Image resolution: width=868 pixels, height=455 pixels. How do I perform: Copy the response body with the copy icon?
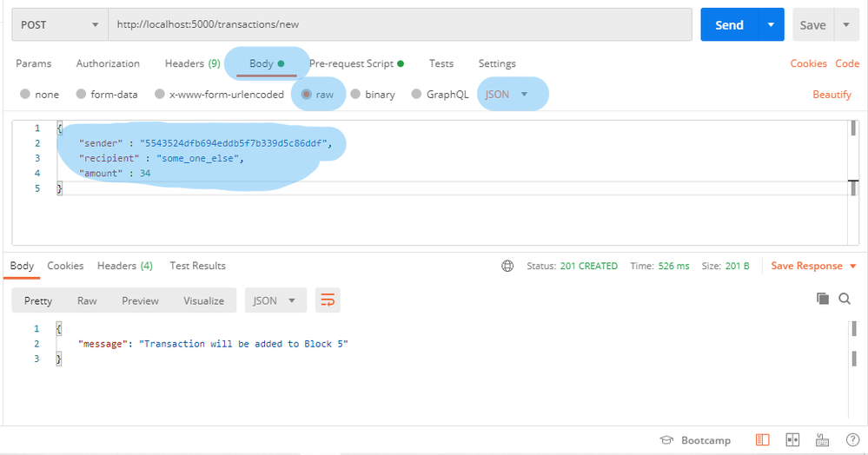[x=823, y=299]
